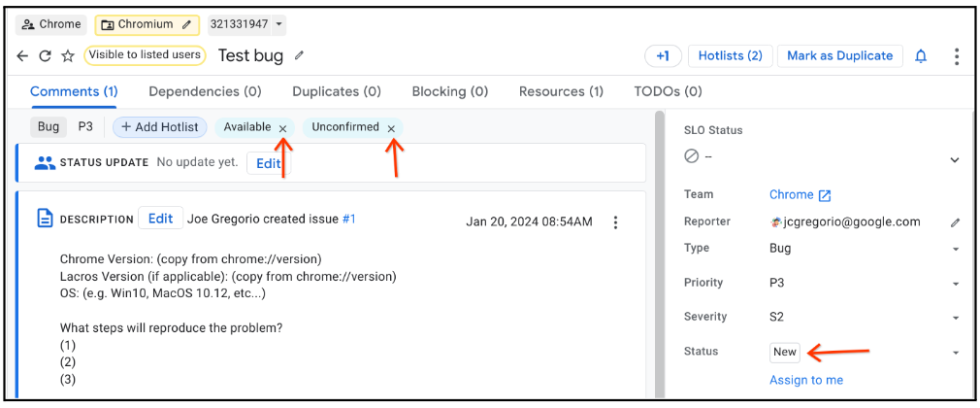Click the Assign to me link
This screenshot has height=408, width=980.
pos(806,380)
